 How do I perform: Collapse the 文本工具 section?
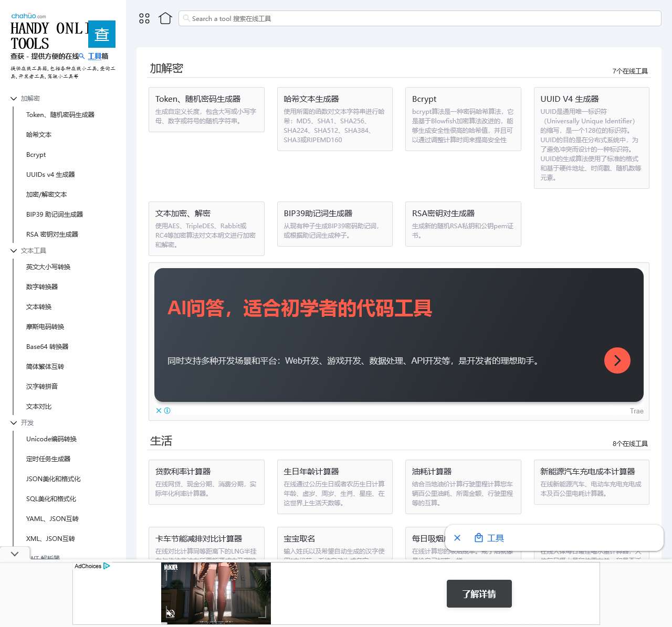(x=14, y=251)
